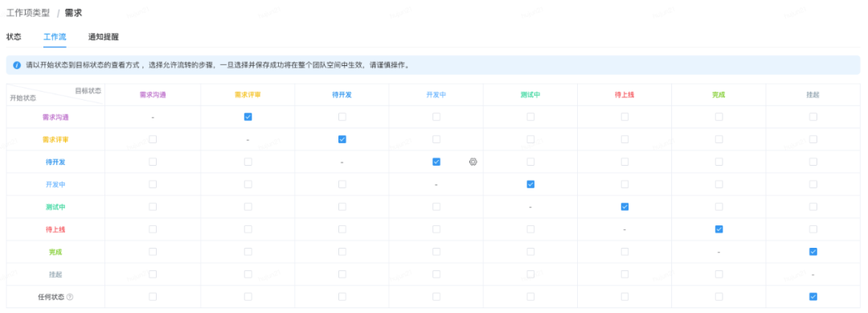Click the 需求 breadcrumb item
This screenshot has width=868, height=313.
pos(73,13)
